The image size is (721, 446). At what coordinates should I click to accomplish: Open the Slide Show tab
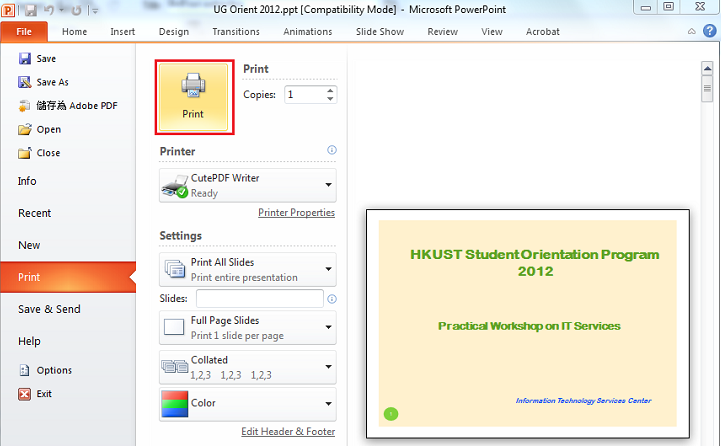coord(380,32)
